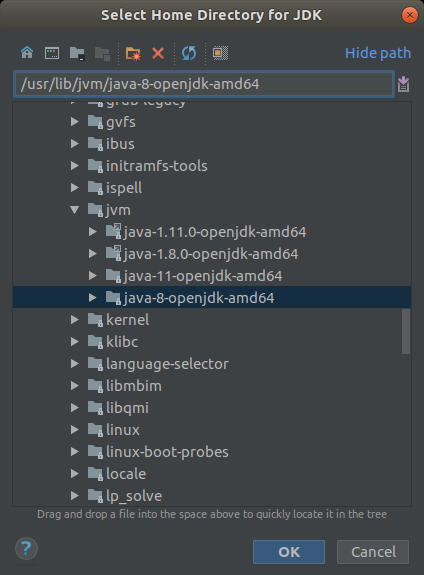
Task: Select the java-1.11.0-openjdk-amd64 symlink folder
Action: point(215,232)
